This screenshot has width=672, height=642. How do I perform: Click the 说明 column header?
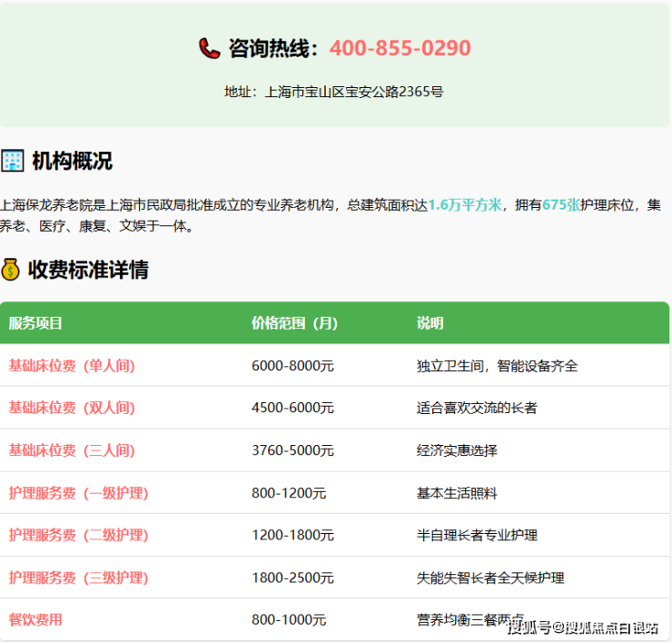[430, 323]
